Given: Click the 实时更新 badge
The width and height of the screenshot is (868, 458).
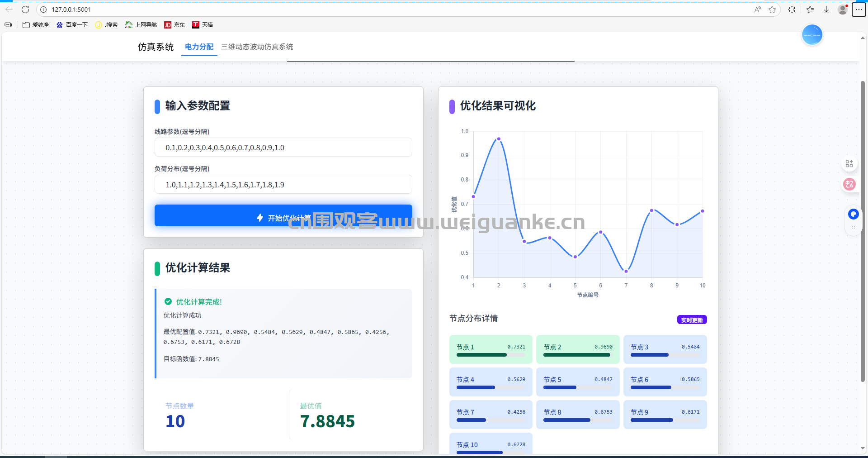Looking at the screenshot, I should [x=692, y=320].
